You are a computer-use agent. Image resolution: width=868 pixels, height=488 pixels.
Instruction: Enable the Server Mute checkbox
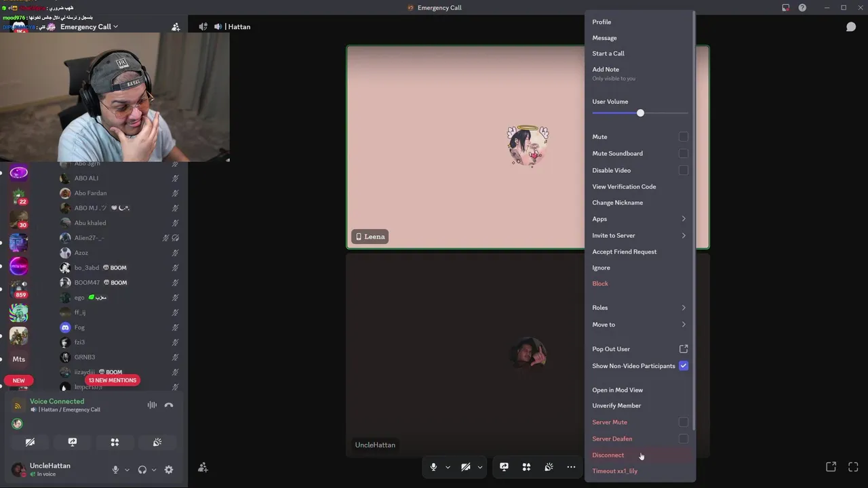[684, 422]
